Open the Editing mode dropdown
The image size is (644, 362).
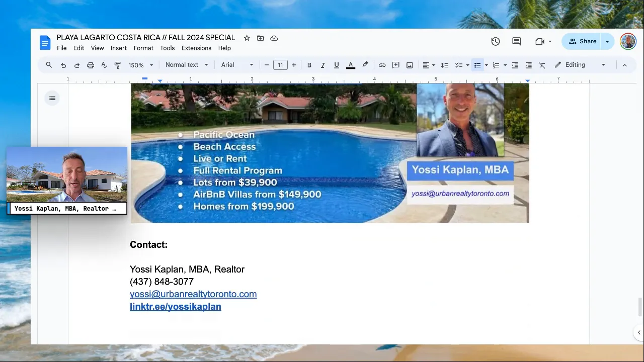(x=580, y=65)
